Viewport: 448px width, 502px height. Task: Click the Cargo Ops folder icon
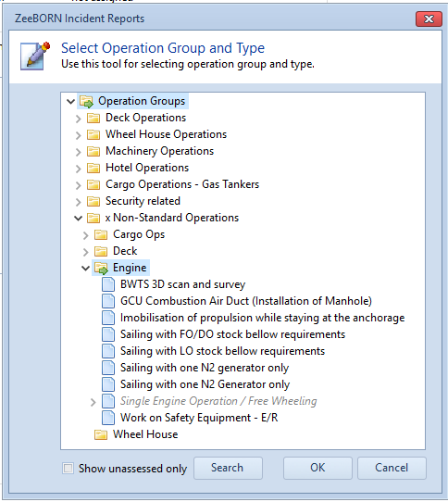point(101,234)
